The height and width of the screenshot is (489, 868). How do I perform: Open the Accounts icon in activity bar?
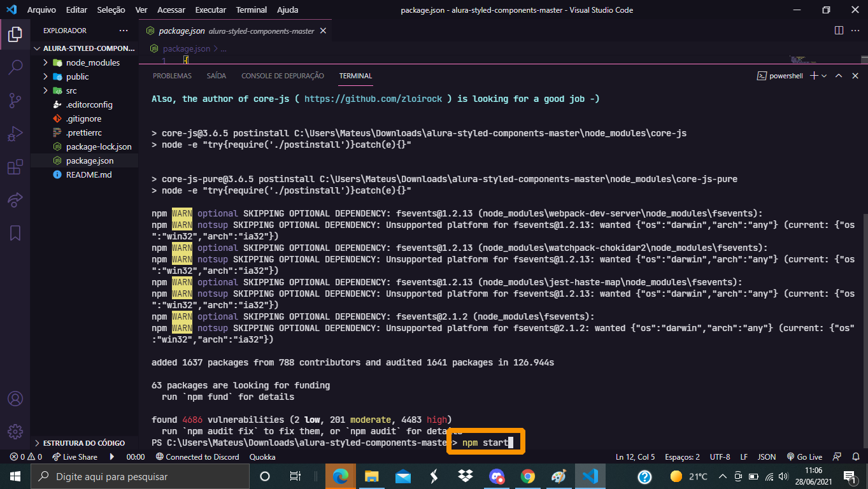click(15, 399)
